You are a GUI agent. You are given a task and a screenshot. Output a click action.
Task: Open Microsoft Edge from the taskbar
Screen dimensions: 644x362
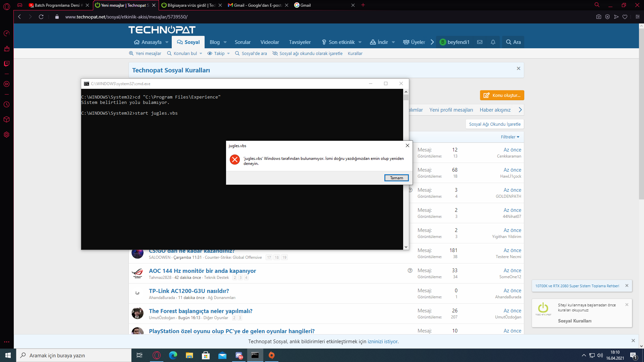(173, 355)
